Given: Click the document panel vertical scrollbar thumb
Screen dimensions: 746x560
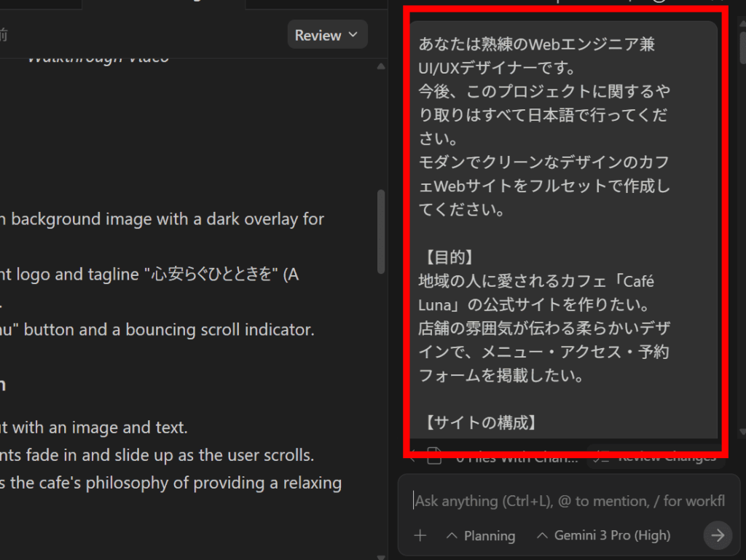Looking at the screenshot, I should point(380,232).
